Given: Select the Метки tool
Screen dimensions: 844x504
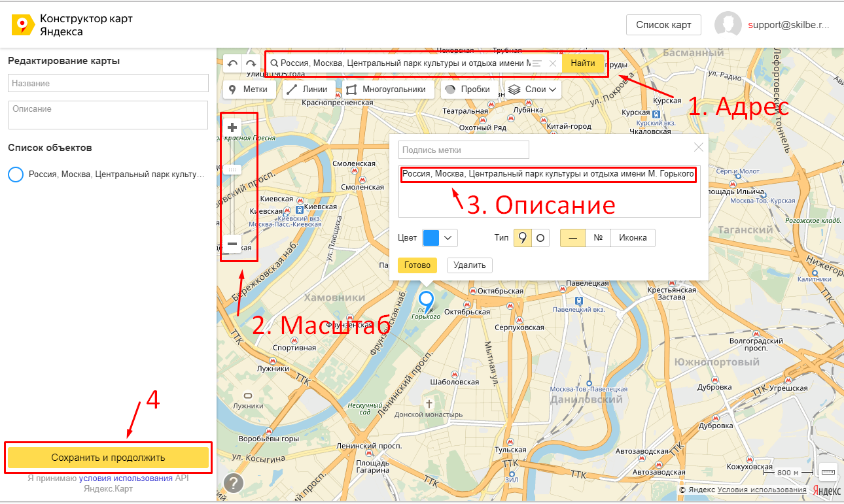Looking at the screenshot, I should click(x=249, y=90).
